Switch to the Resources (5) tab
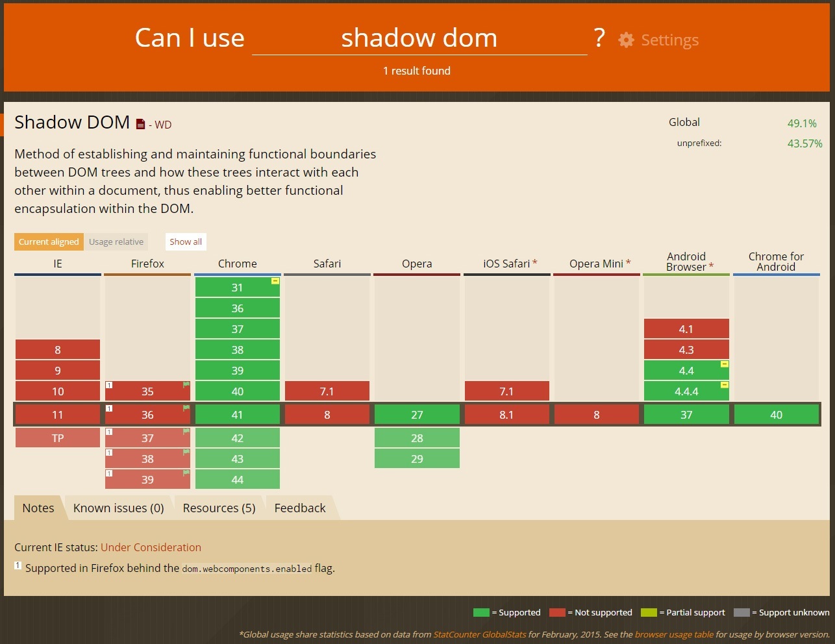The height and width of the screenshot is (644, 835). tap(219, 508)
